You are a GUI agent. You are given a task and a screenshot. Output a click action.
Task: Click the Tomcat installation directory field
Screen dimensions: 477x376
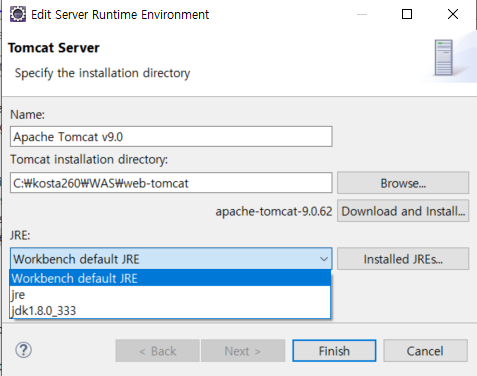click(171, 183)
